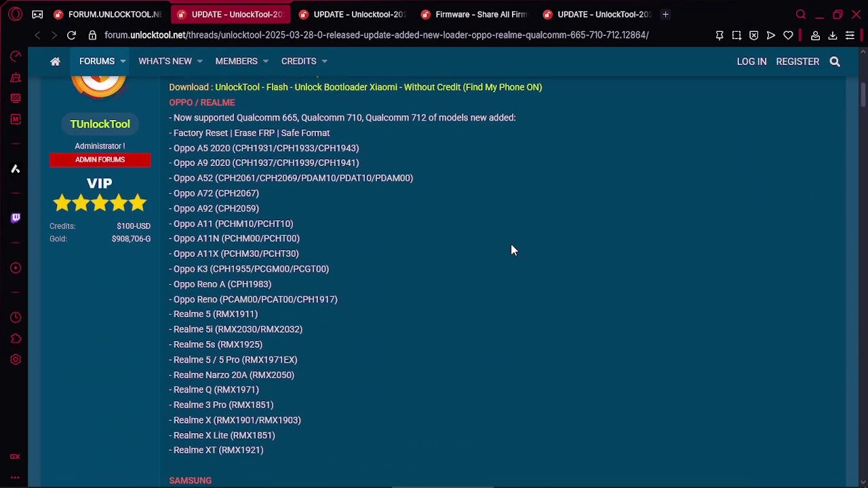Open the browser profile account icon
The image size is (868, 488).
click(815, 35)
